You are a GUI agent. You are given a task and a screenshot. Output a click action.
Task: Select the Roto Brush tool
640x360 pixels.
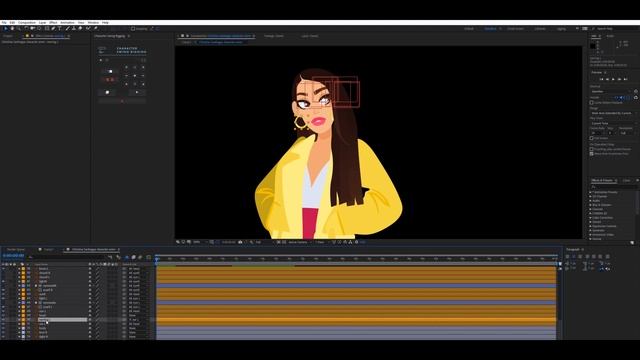[88, 29]
